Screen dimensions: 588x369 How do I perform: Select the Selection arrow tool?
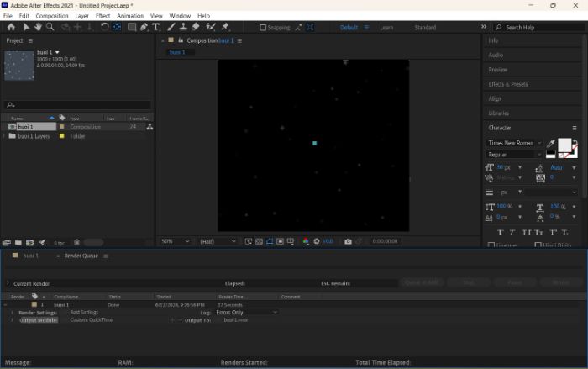(x=26, y=27)
